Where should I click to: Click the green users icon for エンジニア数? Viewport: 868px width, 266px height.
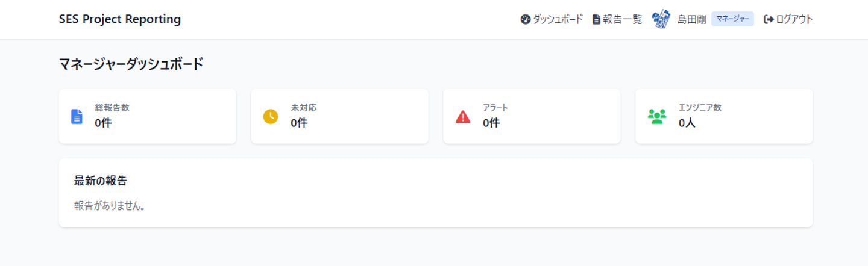point(656,116)
